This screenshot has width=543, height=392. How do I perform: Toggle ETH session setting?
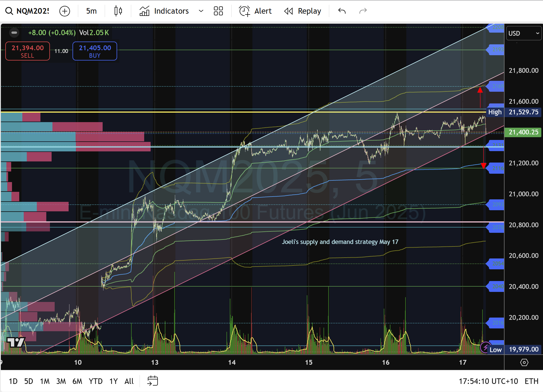(532, 381)
